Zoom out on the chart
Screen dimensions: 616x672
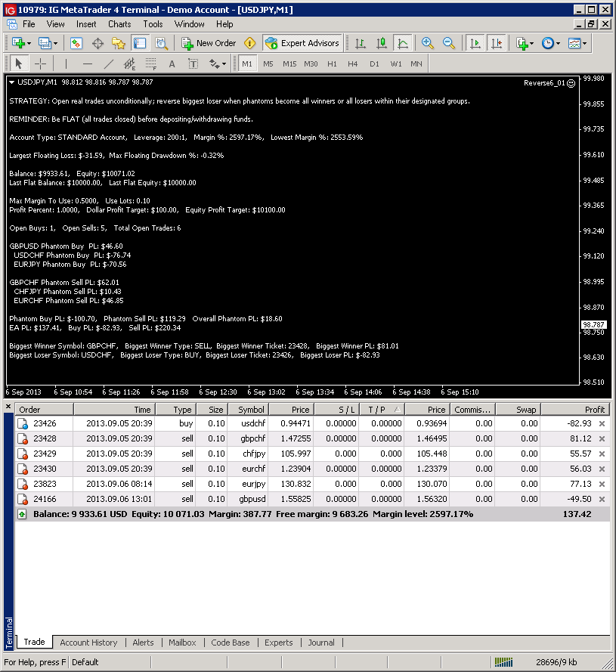tap(448, 43)
